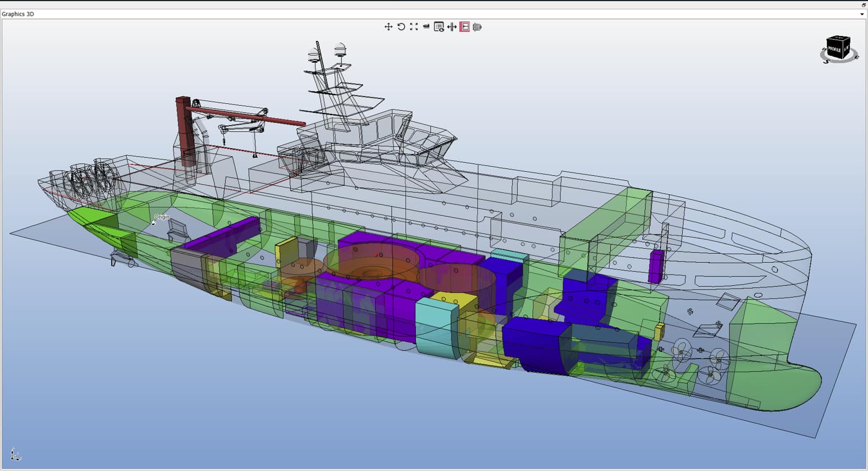
Task: Disable the highlighted section view toggle
Action: pyautogui.click(x=465, y=26)
